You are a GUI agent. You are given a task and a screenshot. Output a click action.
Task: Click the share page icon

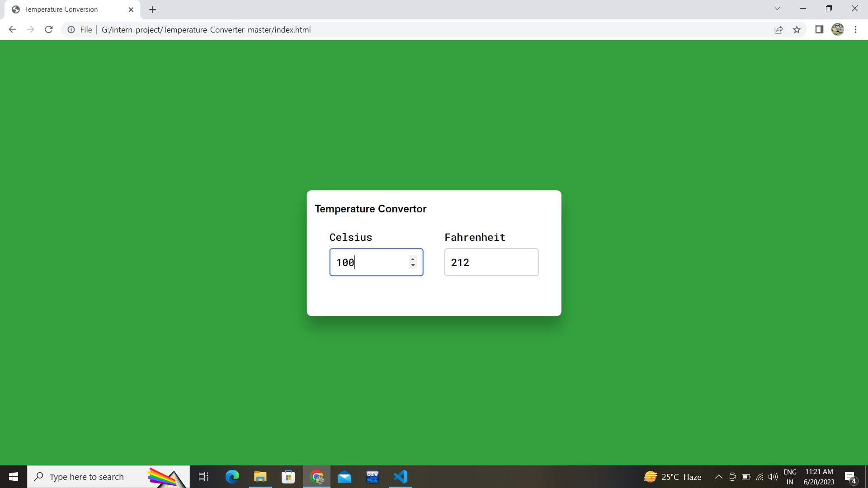[778, 30]
